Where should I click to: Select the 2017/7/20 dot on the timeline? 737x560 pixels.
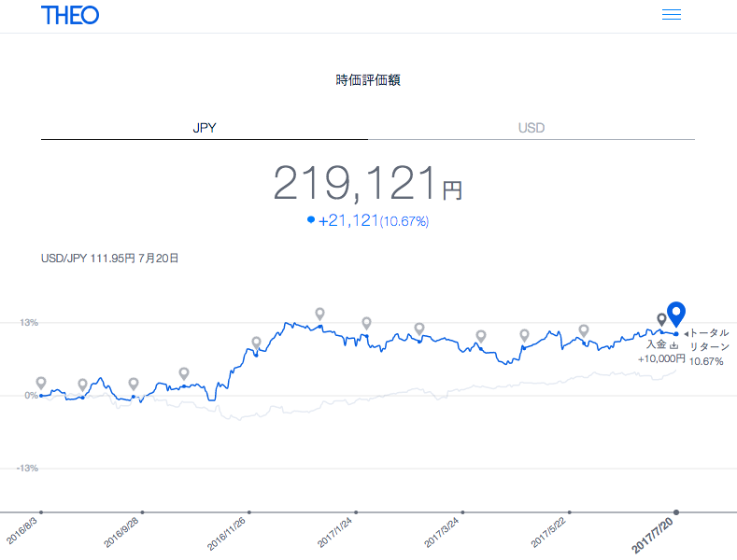click(676, 511)
